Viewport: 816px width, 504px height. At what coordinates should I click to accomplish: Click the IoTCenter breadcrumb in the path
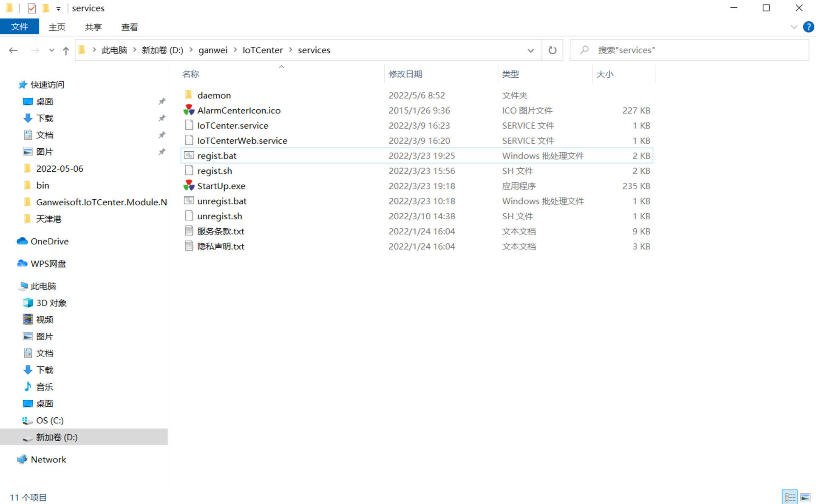(x=262, y=50)
